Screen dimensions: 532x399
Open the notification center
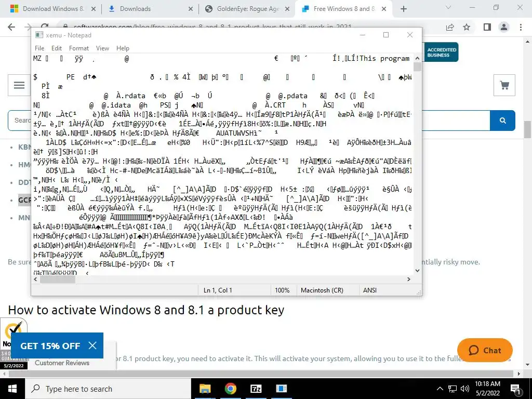(x=515, y=389)
